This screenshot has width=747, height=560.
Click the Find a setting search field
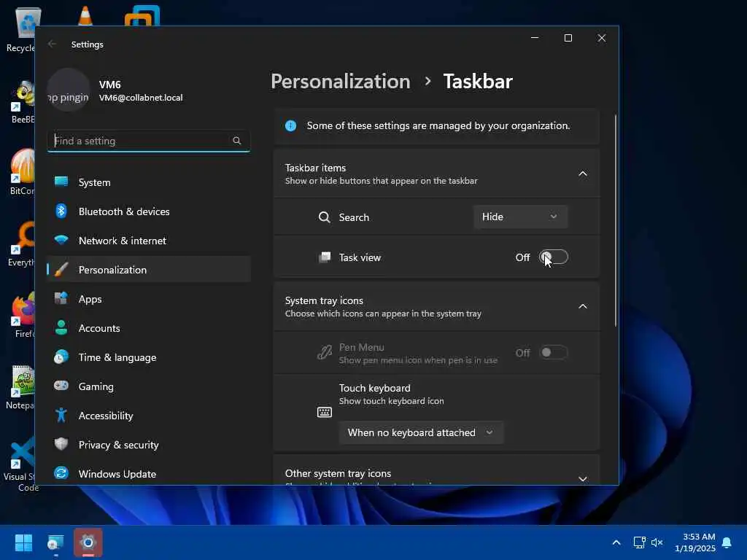pos(149,141)
